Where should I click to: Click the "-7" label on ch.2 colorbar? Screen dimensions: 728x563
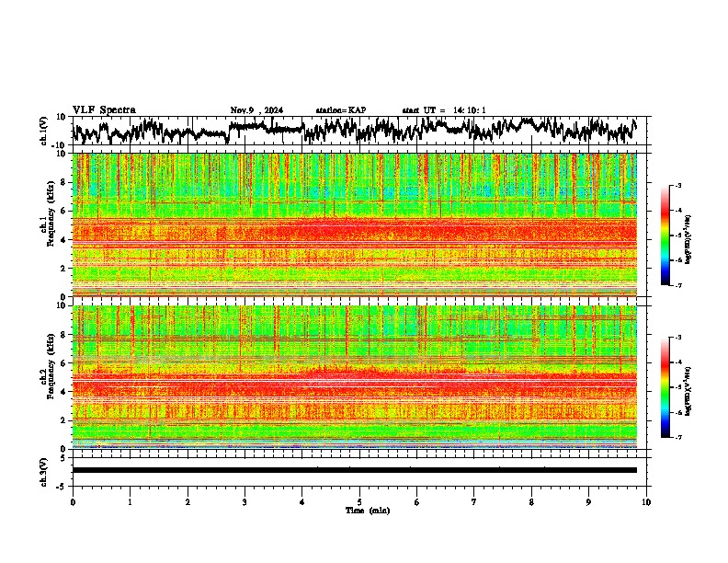pos(677,438)
